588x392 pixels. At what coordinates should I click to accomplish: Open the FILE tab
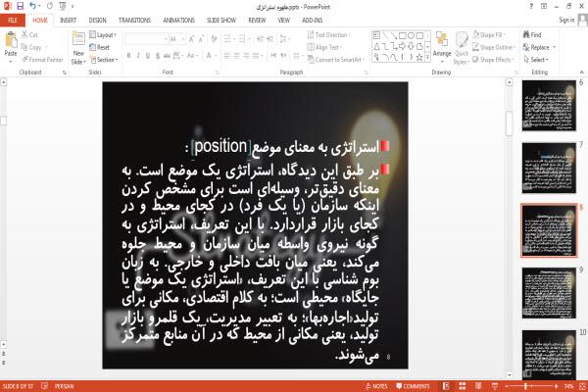pos(13,21)
